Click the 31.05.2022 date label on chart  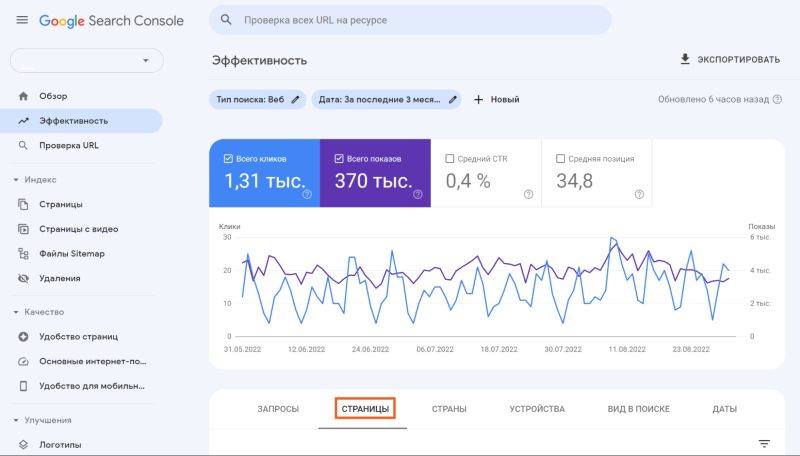(x=242, y=349)
